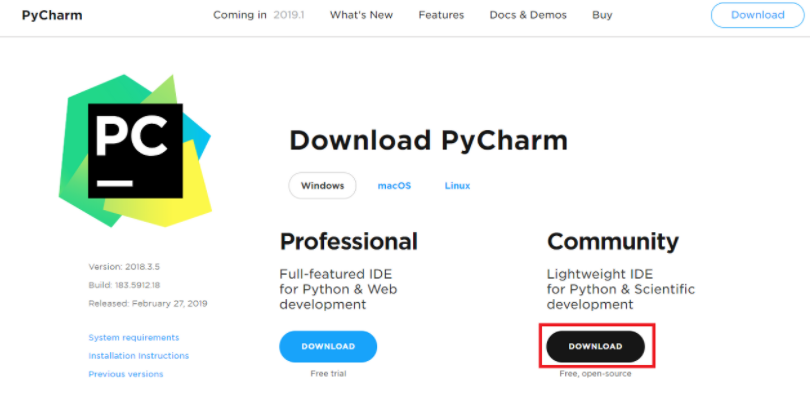Image resolution: width=810 pixels, height=400 pixels.
Task: Click the Download PyCharm heading
Action: click(x=428, y=140)
